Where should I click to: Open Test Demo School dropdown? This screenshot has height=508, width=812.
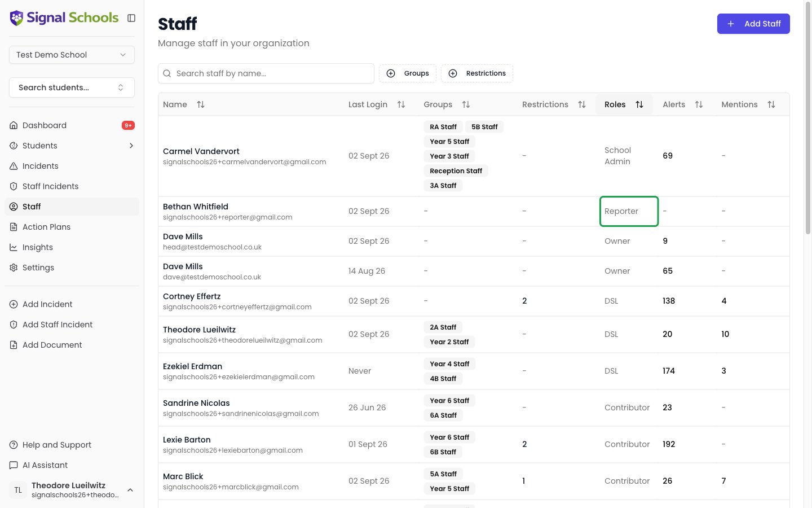[x=72, y=55]
